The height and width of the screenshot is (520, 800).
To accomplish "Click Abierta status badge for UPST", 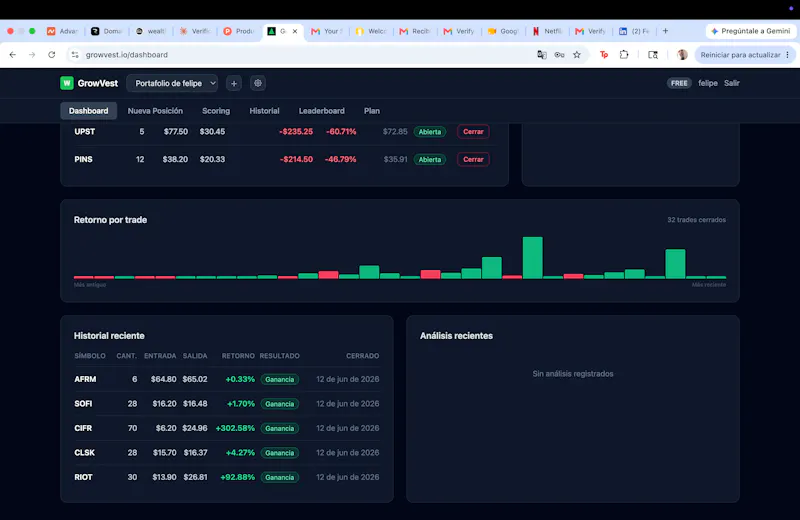I will (x=430, y=132).
